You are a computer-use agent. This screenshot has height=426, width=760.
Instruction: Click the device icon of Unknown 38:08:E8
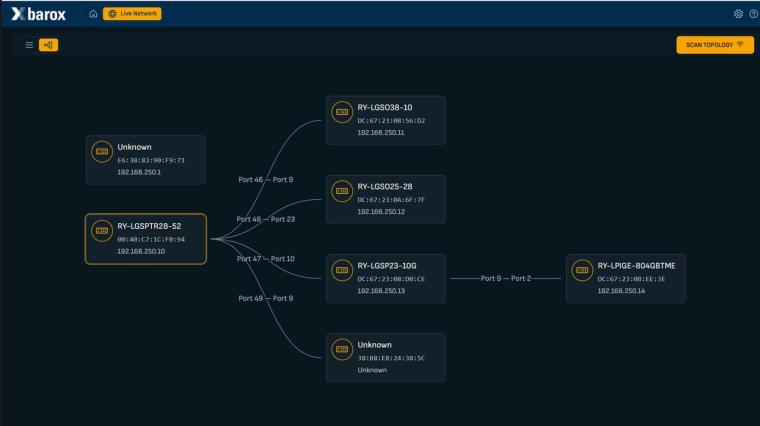(342, 349)
